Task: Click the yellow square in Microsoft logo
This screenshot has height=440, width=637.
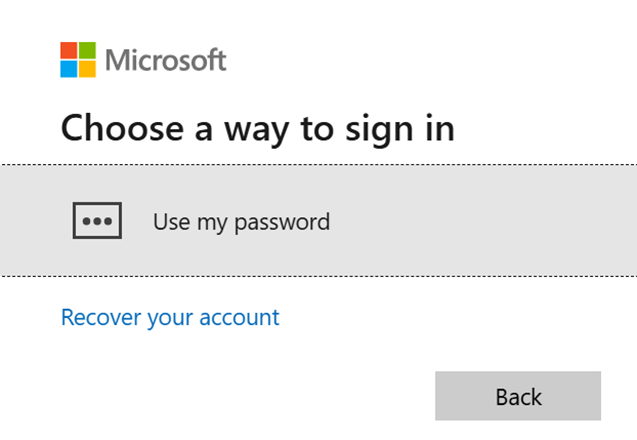Action: pos(87,69)
